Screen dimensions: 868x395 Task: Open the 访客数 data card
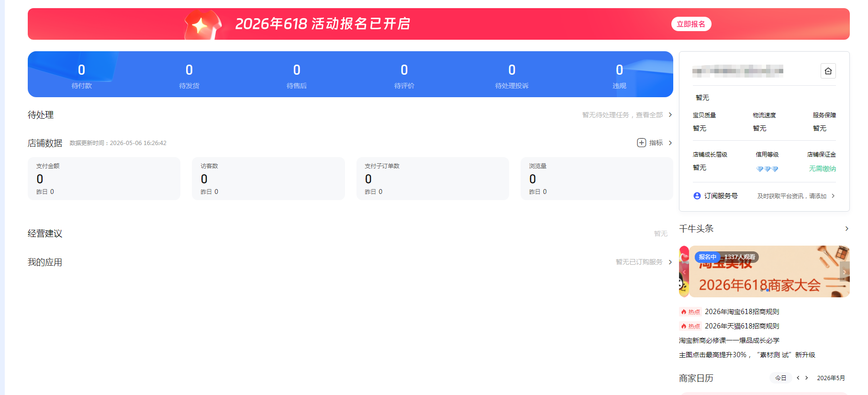pyautogui.click(x=268, y=179)
